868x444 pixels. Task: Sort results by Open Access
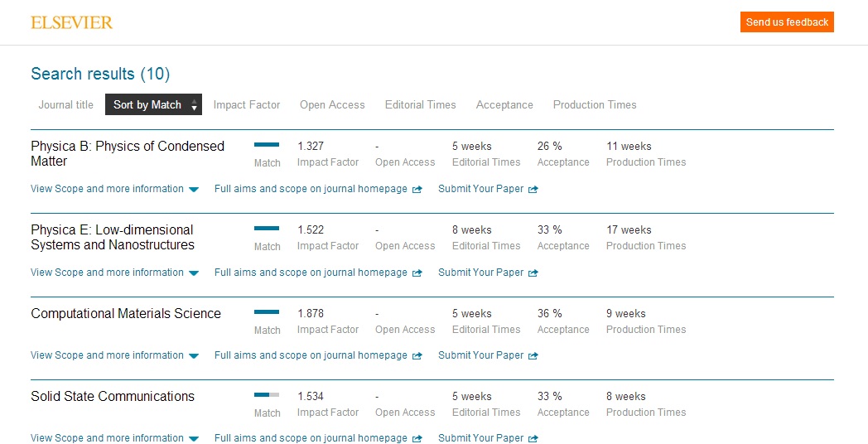332,105
